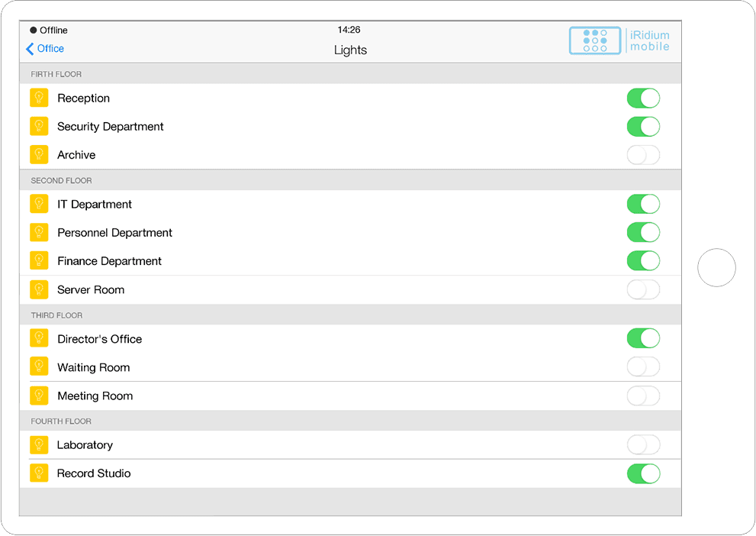Click the Second Floor section header
756x536 pixels.
coord(61,181)
